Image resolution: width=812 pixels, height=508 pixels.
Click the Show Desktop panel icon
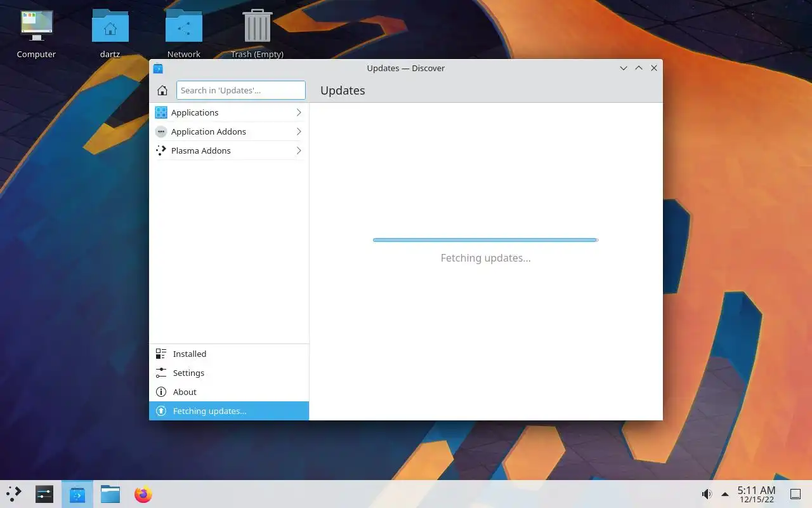point(795,494)
